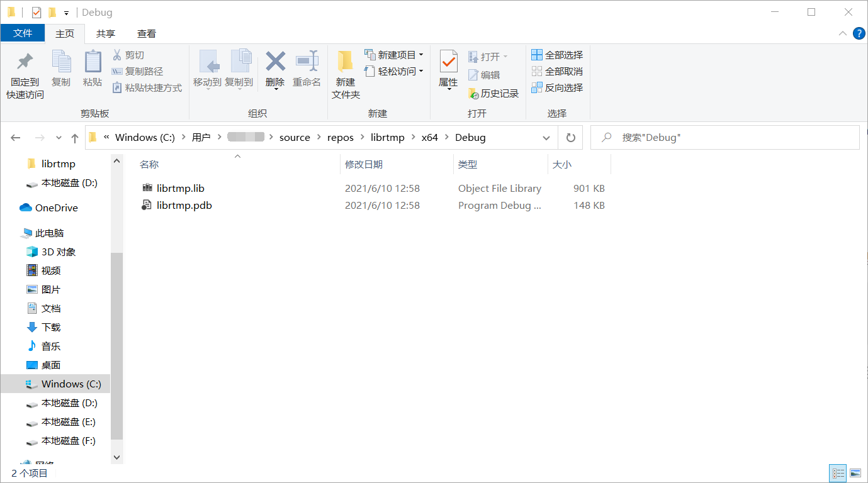This screenshot has height=483, width=868.
Task: Click the Rename (重命名) icon
Action: (x=307, y=69)
